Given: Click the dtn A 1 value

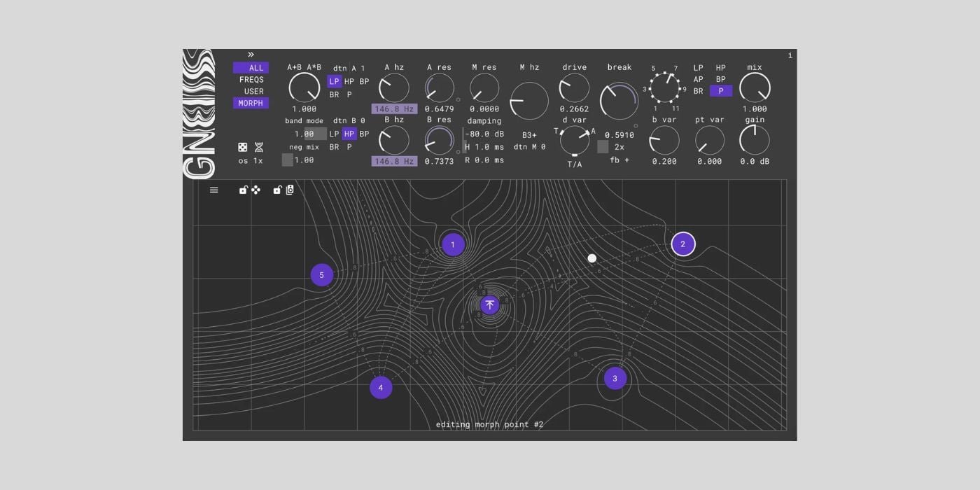Looking at the screenshot, I should [x=349, y=69].
